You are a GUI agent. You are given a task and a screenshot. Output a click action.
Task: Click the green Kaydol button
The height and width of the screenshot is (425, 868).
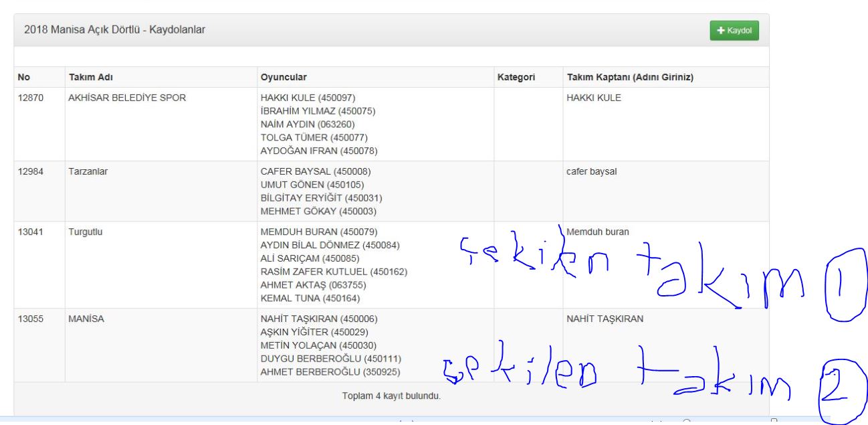(734, 31)
